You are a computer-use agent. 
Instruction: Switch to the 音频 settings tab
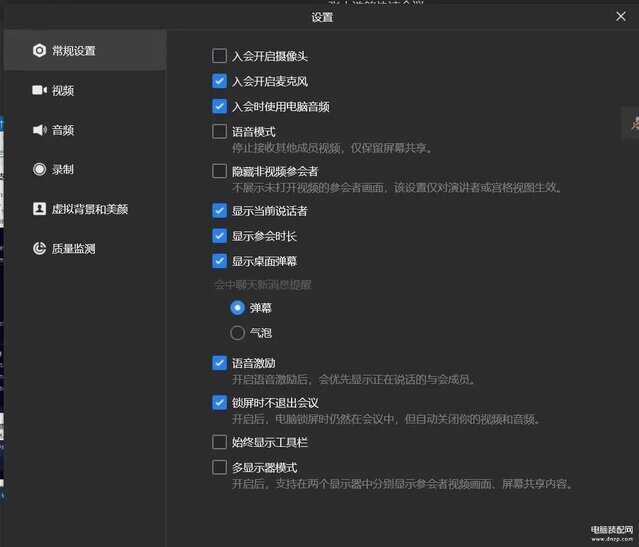(x=63, y=130)
